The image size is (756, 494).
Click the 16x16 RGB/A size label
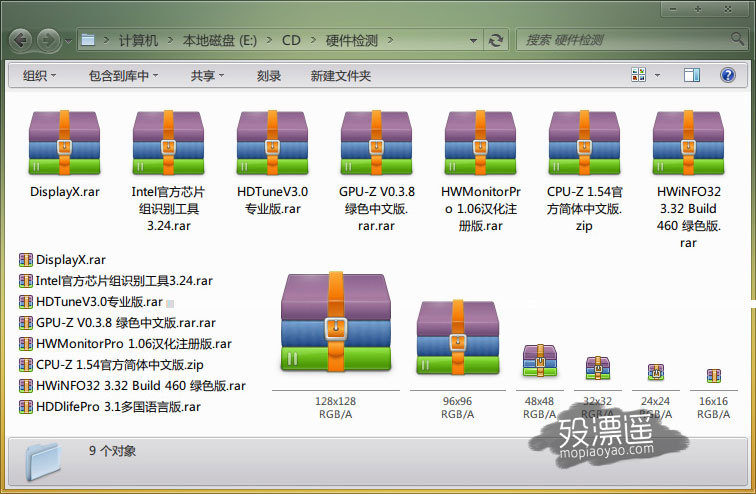[x=714, y=408]
